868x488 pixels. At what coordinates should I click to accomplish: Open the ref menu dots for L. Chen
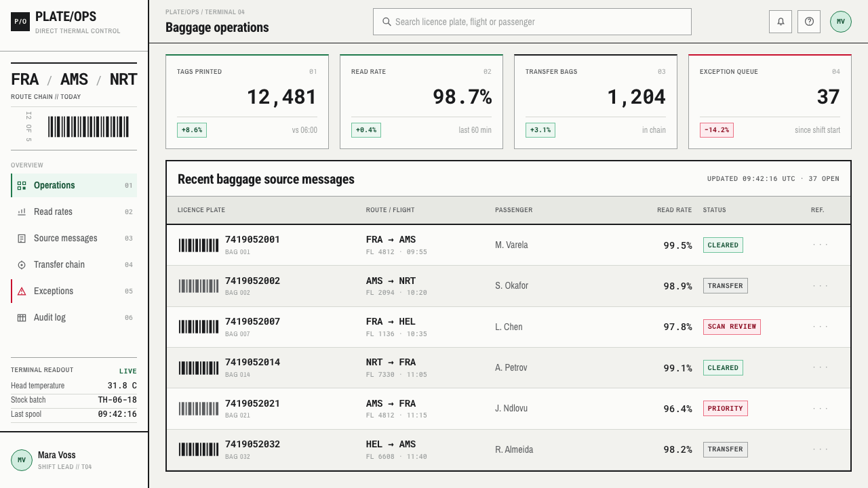click(821, 327)
